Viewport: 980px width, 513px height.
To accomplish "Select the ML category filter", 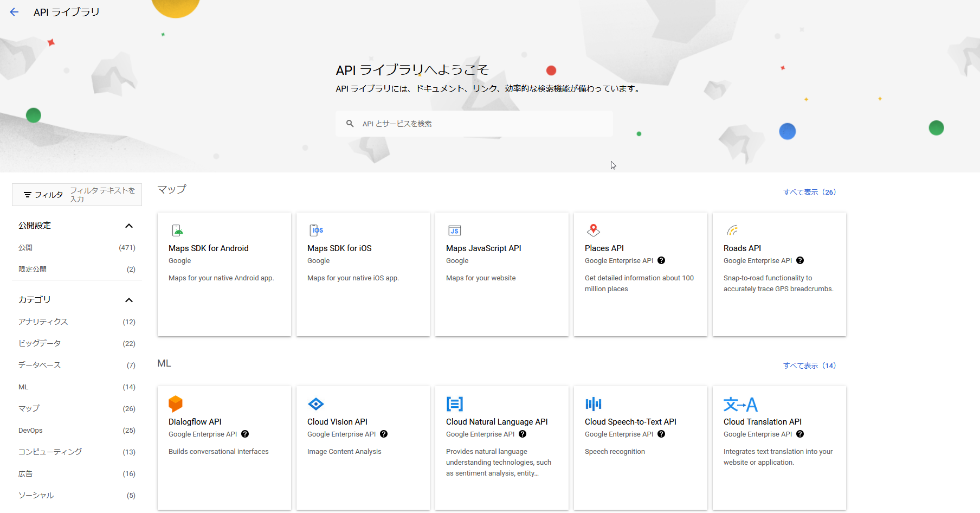I will tap(77, 387).
